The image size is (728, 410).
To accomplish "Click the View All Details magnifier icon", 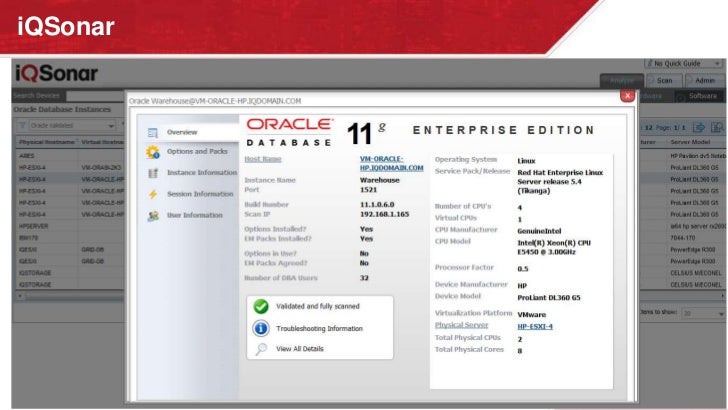I will point(261,349).
